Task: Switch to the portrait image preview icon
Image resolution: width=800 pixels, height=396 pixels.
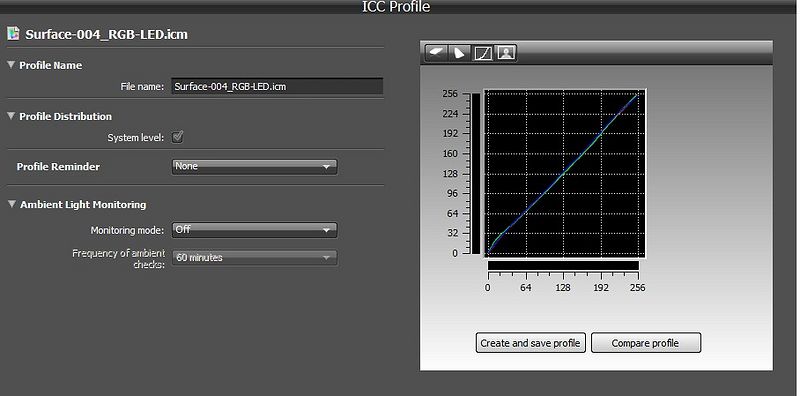Action: coord(506,53)
